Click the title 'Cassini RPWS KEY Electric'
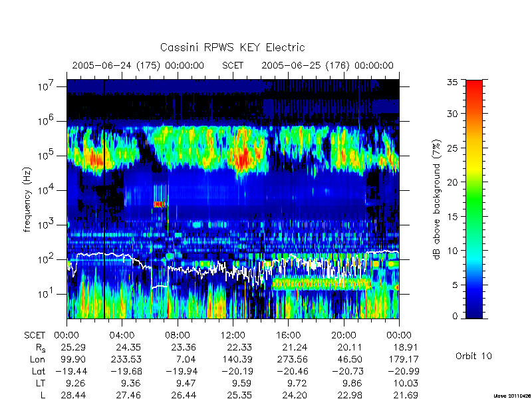 pyautogui.click(x=232, y=47)
